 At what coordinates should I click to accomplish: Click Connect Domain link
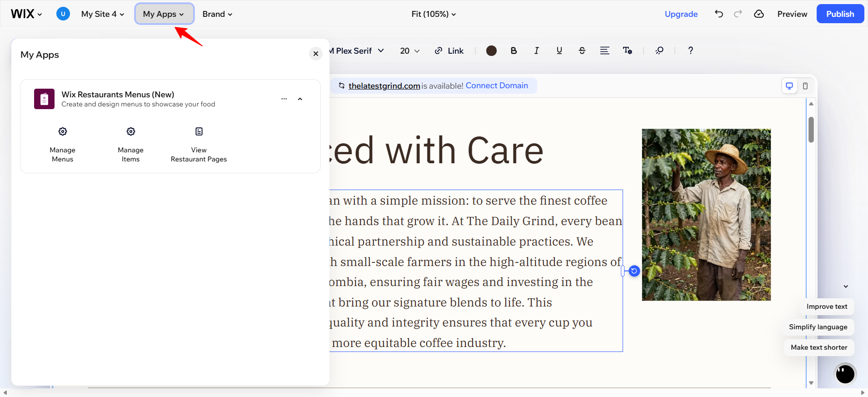[x=497, y=85]
